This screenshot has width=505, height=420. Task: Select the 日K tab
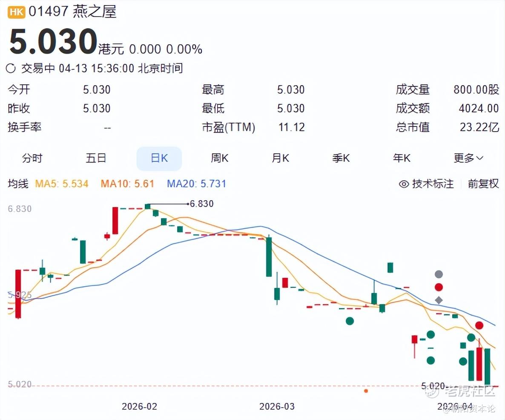coord(159,158)
